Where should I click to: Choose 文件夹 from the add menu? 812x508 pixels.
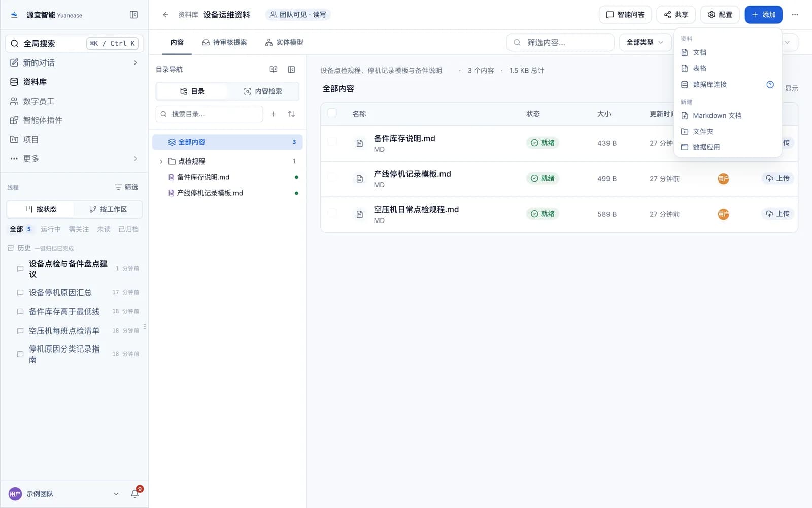[x=727, y=131]
